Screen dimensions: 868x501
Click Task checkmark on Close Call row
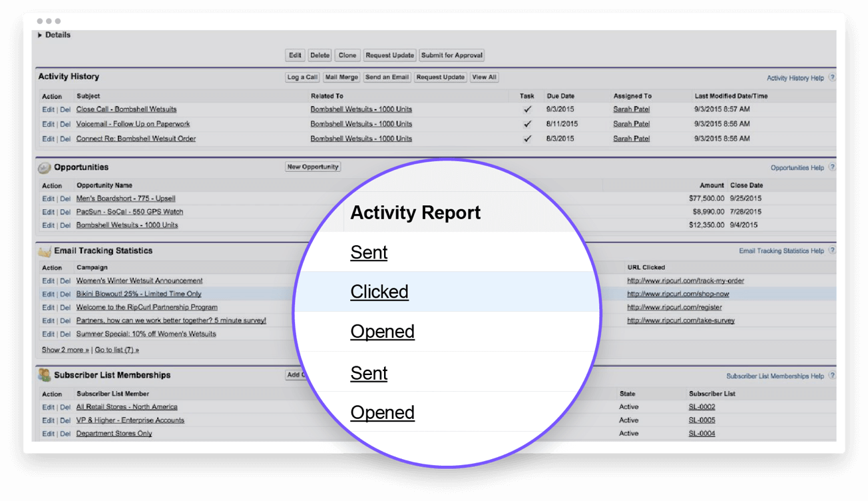coord(527,109)
